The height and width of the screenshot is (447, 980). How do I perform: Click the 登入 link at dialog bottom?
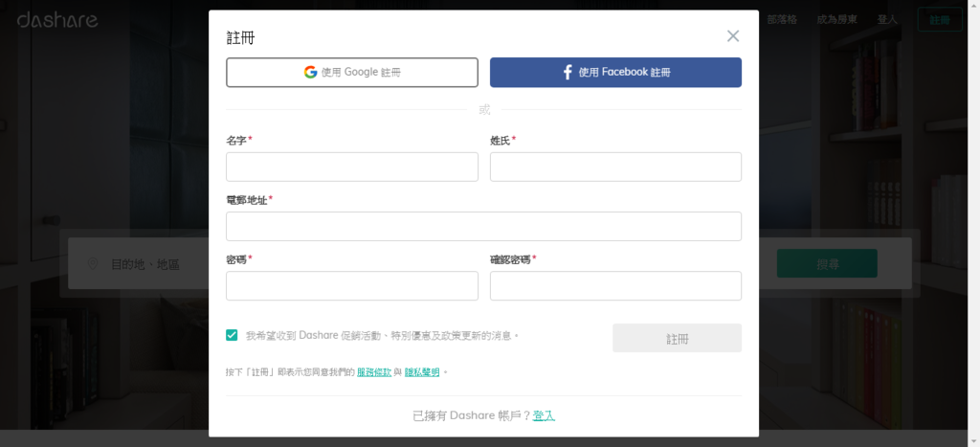coord(544,415)
